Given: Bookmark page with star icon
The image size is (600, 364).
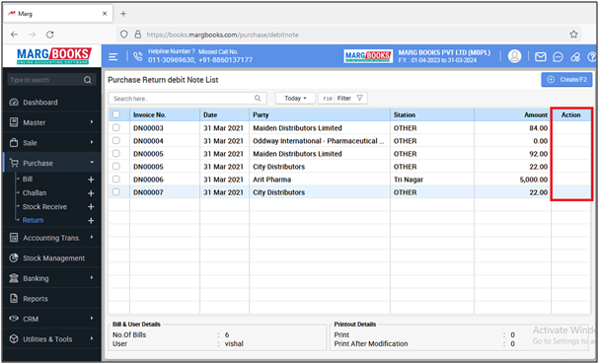Looking at the screenshot, I should [573, 35].
